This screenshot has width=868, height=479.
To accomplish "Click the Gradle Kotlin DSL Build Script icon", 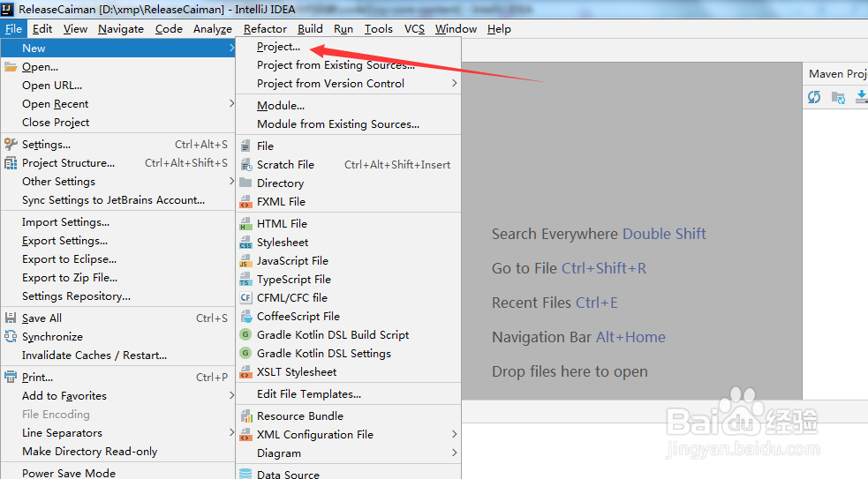I will click(x=245, y=334).
